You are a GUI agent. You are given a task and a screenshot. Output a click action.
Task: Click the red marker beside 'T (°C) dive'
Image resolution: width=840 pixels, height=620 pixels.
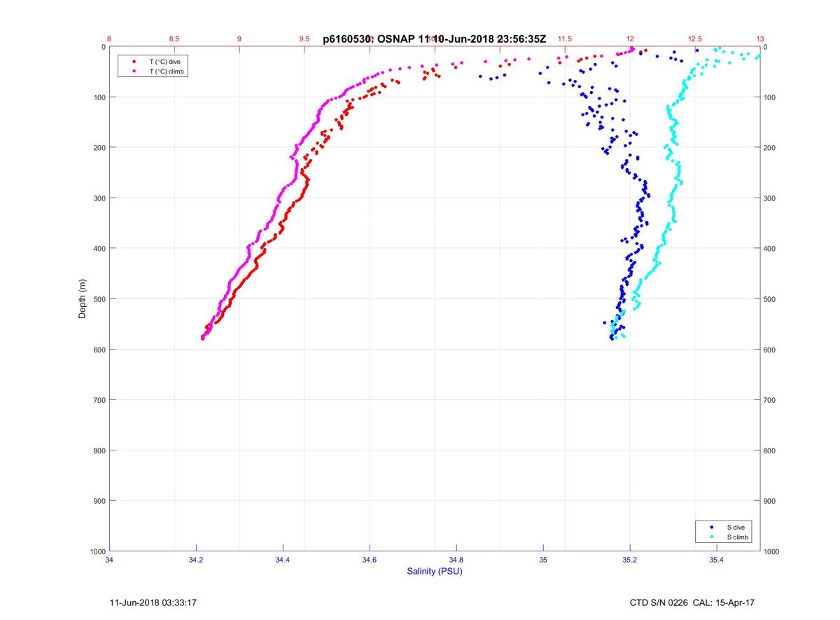[134, 62]
